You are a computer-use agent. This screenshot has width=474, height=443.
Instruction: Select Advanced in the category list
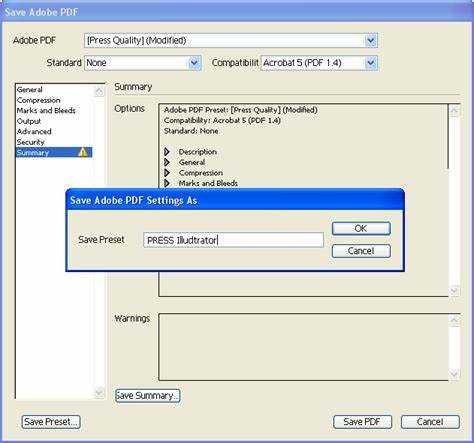pyautogui.click(x=34, y=131)
